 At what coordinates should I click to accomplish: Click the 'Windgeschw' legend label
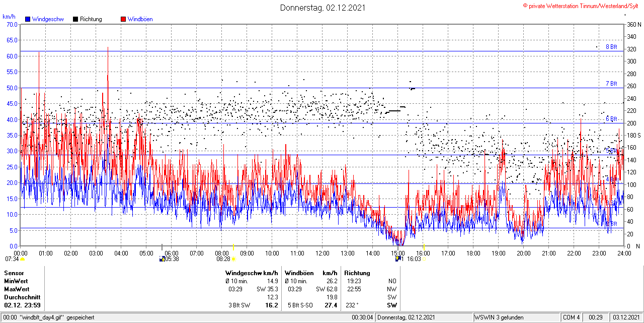click(47, 19)
